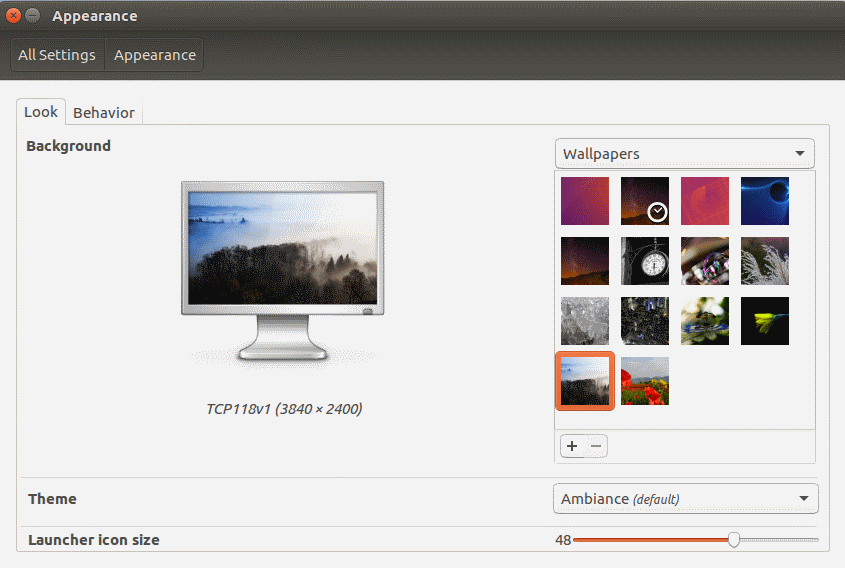Click the Appearance breadcrumb button

(155, 55)
